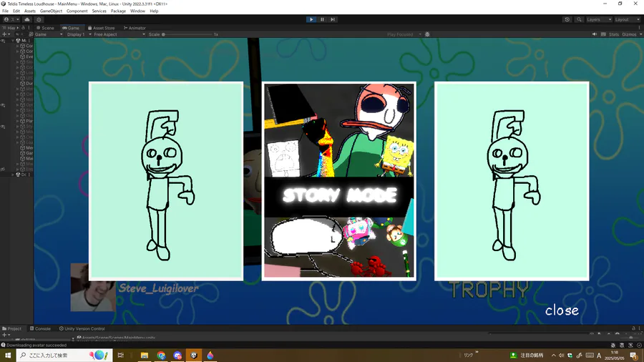Switch to the Project tab

[11, 329]
